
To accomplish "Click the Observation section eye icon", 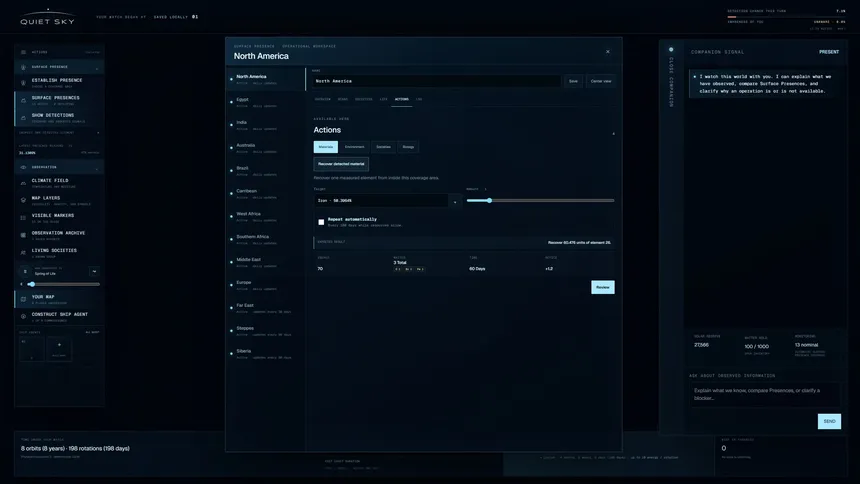I will click(x=23, y=167).
